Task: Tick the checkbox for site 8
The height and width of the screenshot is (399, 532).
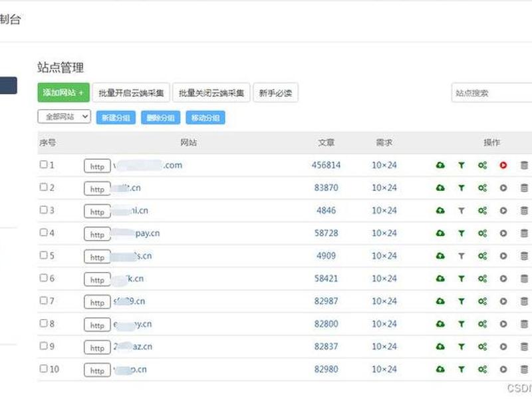Action: pos(43,323)
